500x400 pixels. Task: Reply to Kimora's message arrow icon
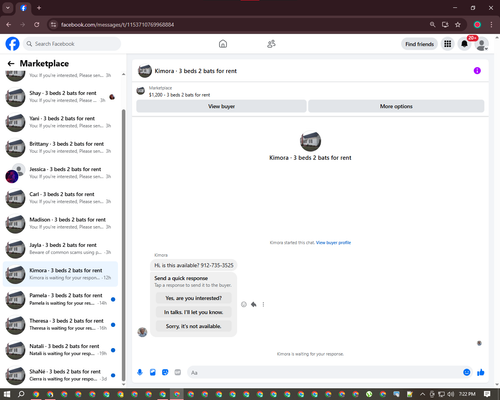(x=254, y=304)
